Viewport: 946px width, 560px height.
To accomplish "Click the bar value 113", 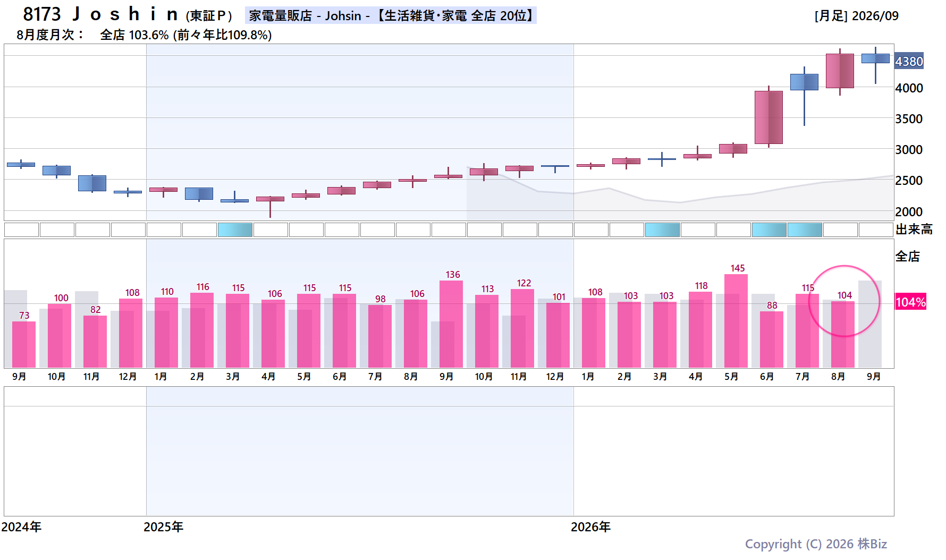I will 488,289.
